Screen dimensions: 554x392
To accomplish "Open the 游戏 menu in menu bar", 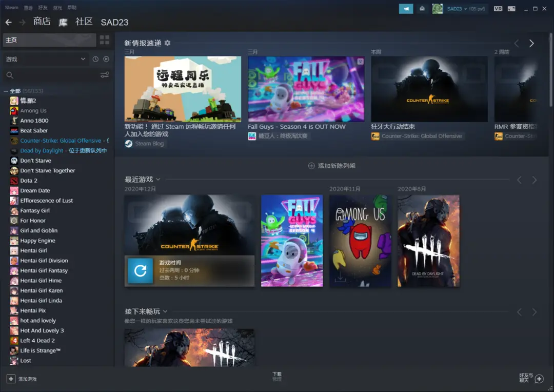I will [x=57, y=7].
